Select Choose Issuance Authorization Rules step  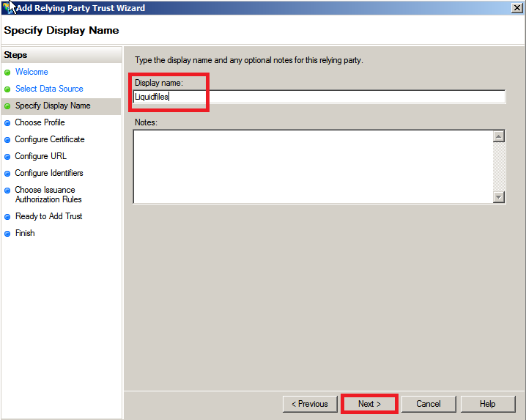[48, 194]
